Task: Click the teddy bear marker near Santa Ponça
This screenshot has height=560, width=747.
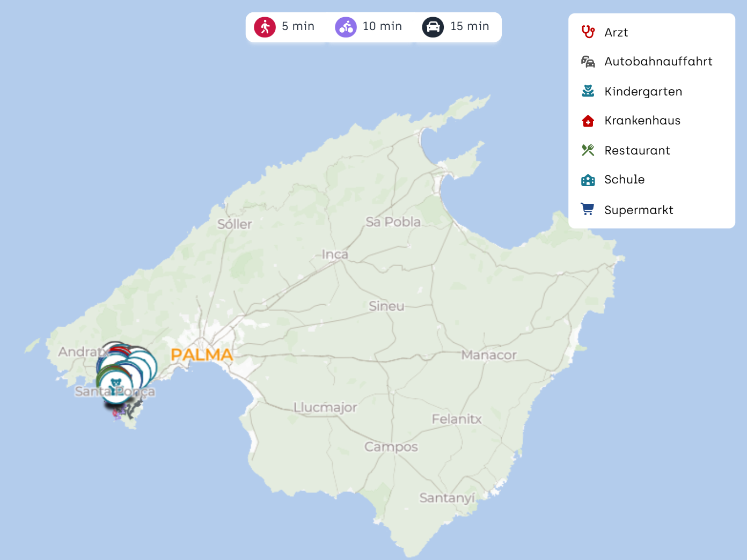Action: click(x=115, y=386)
